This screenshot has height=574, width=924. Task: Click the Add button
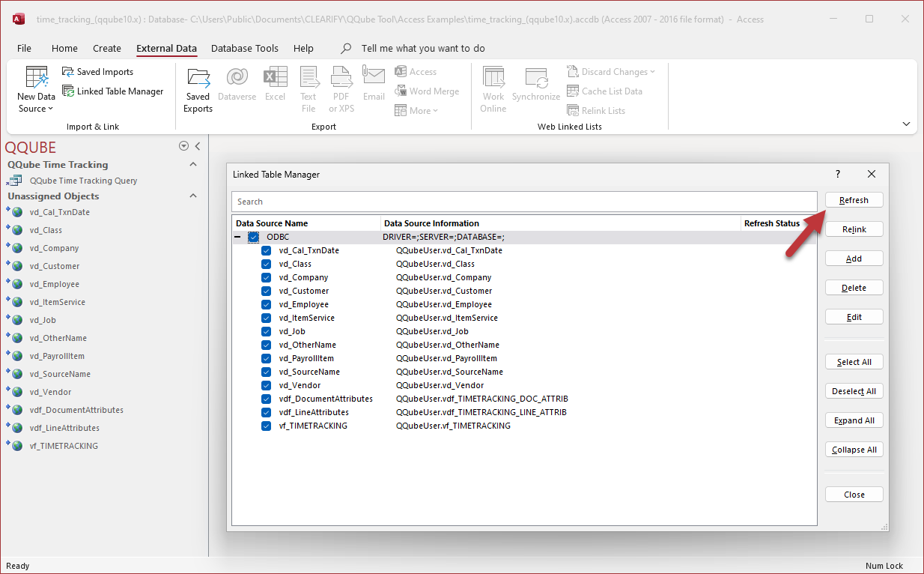tap(854, 259)
